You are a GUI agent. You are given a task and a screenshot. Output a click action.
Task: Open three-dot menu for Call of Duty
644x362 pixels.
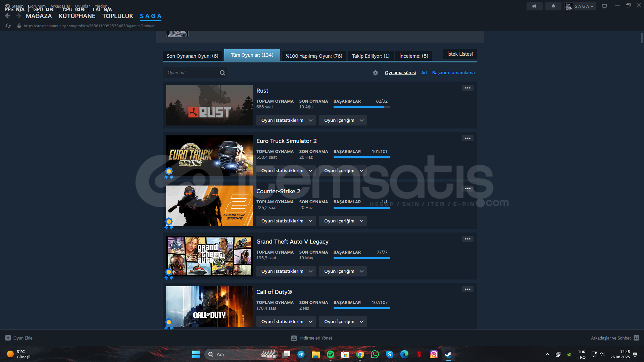coord(468,289)
